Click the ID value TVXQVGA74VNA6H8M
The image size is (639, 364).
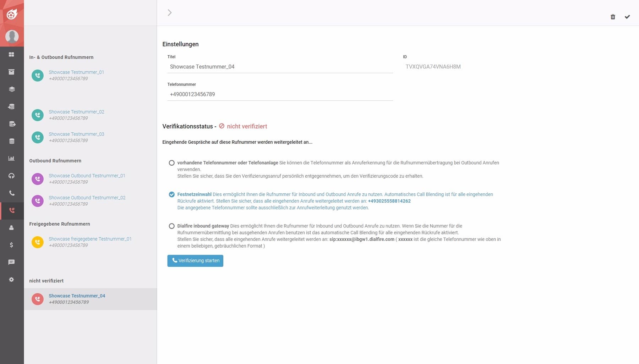(433, 67)
